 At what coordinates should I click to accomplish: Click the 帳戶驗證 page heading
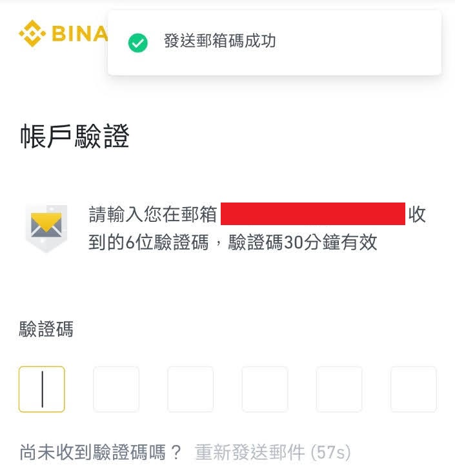[75, 136]
